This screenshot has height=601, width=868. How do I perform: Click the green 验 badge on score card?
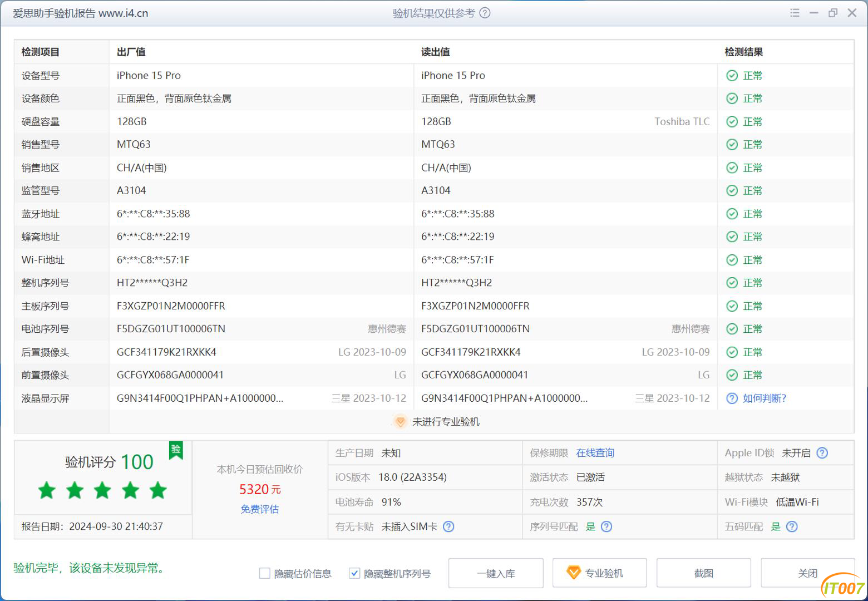[x=176, y=450]
